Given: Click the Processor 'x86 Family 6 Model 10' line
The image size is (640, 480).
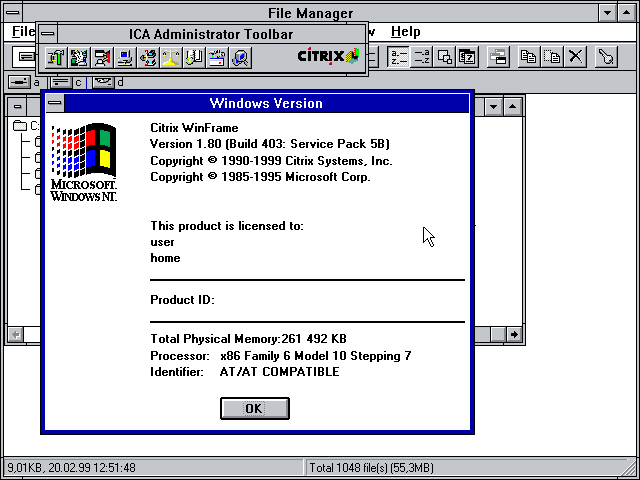Looking at the screenshot, I should pos(281,356).
